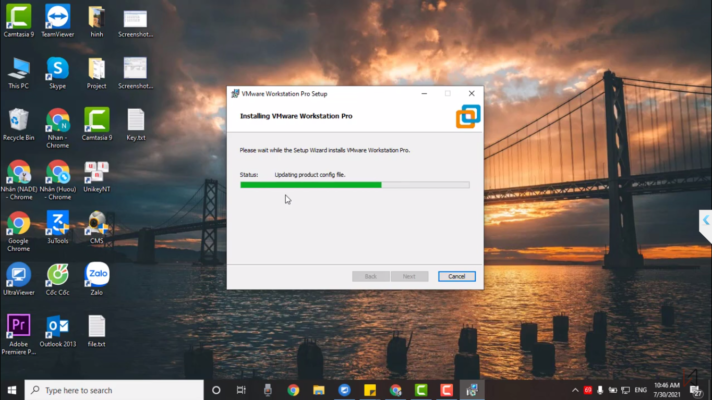Viewport: 712px width, 400px height.
Task: Select the 3uTools desktop shortcut
Action: [58, 227]
